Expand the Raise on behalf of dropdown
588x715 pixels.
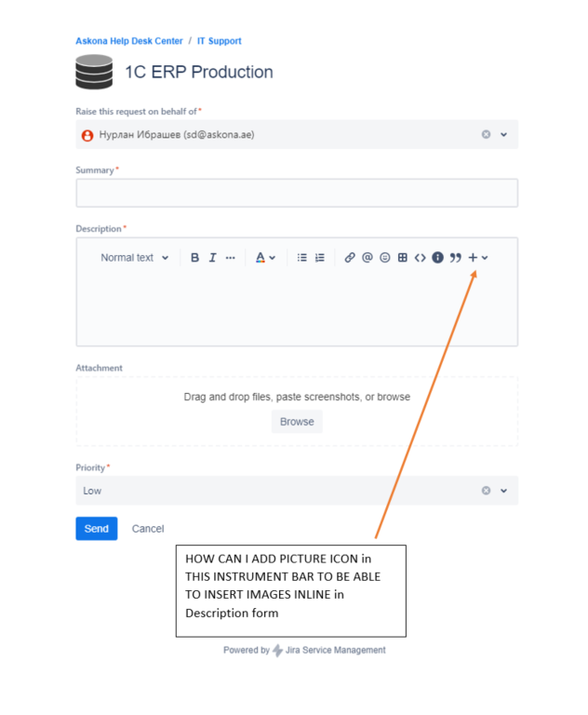(503, 134)
